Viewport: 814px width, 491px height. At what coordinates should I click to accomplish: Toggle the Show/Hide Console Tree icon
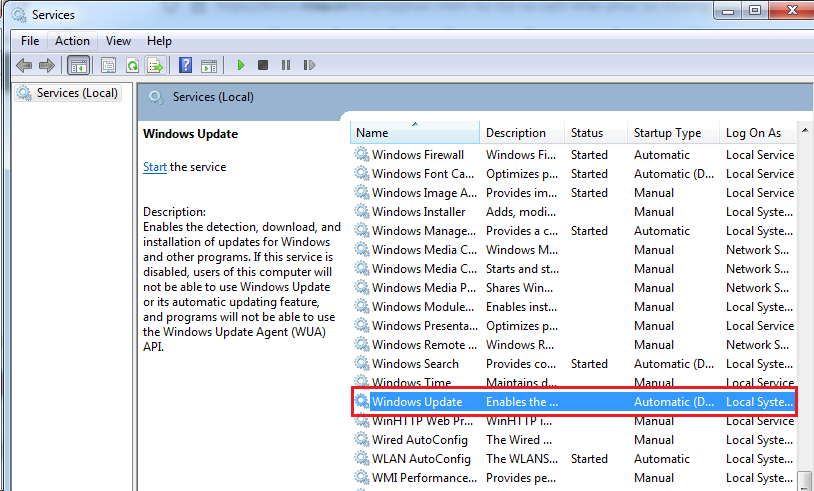click(78, 65)
